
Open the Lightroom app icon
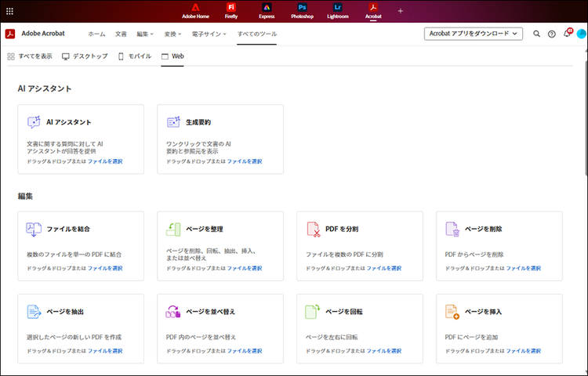[337, 11]
